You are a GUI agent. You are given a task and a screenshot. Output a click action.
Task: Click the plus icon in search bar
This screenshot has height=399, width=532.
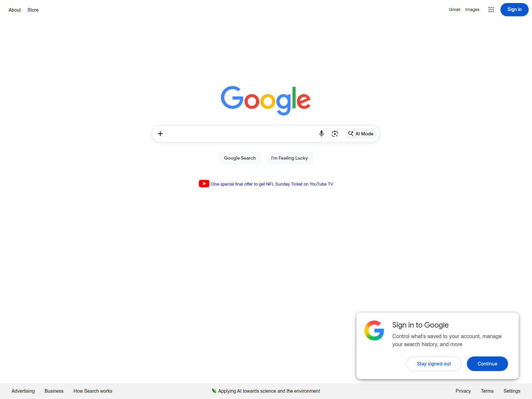[x=160, y=134]
